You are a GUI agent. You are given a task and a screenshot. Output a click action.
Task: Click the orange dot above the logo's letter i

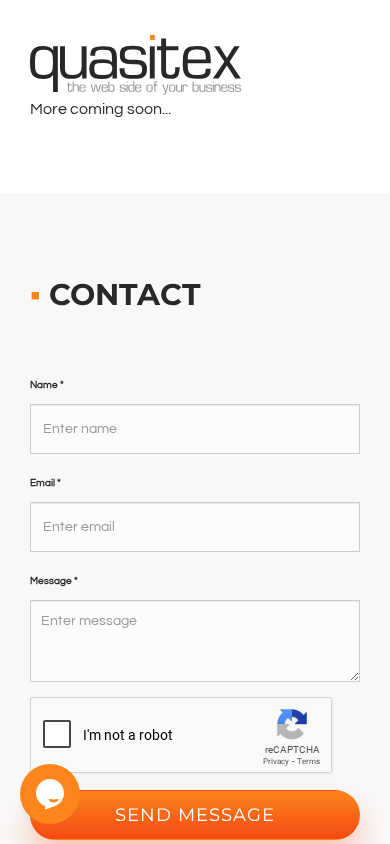tap(152, 38)
